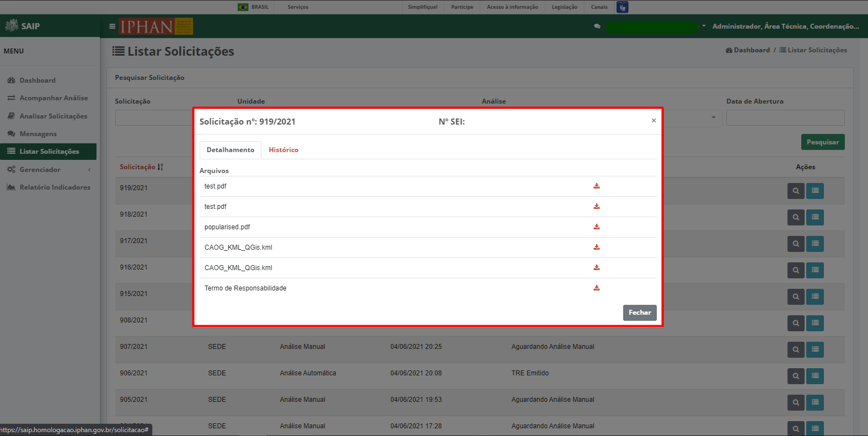The height and width of the screenshot is (436, 868).
Task: Click the TRE Emitido status text
Action: (530, 373)
